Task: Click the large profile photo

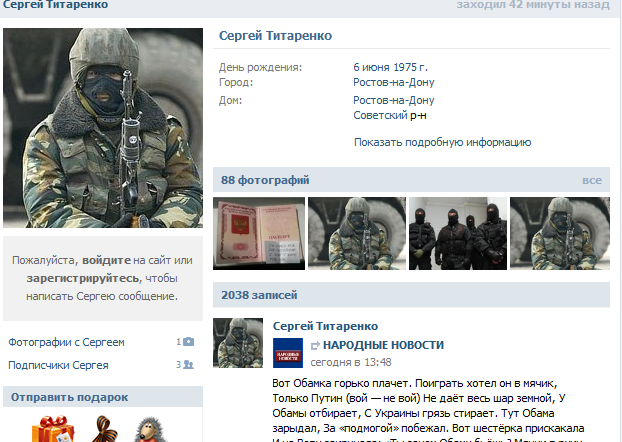Action: (103, 127)
